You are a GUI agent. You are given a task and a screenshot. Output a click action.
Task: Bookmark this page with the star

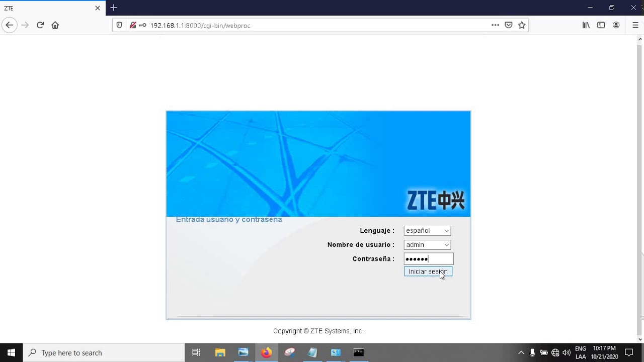pos(522,25)
